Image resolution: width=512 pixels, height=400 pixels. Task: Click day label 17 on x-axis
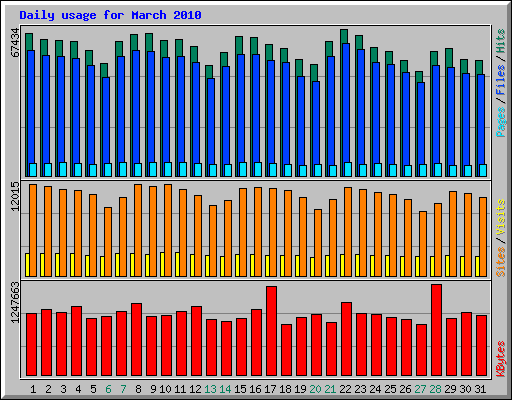[x=270, y=389]
